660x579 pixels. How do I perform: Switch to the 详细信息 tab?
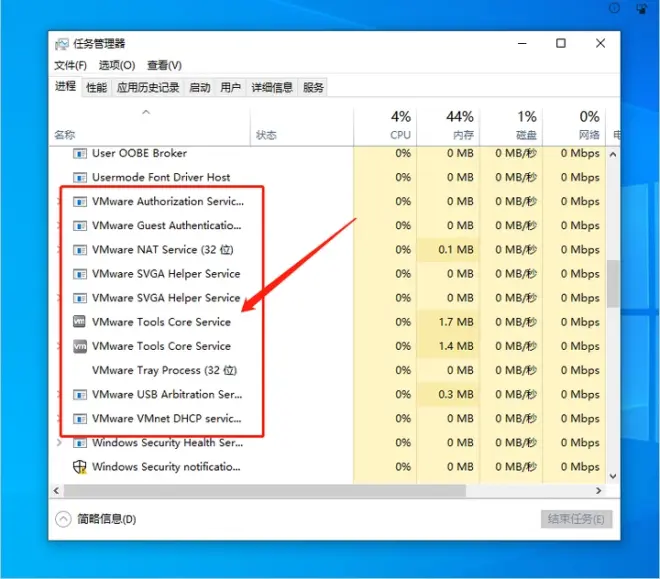pyautogui.click(x=272, y=88)
